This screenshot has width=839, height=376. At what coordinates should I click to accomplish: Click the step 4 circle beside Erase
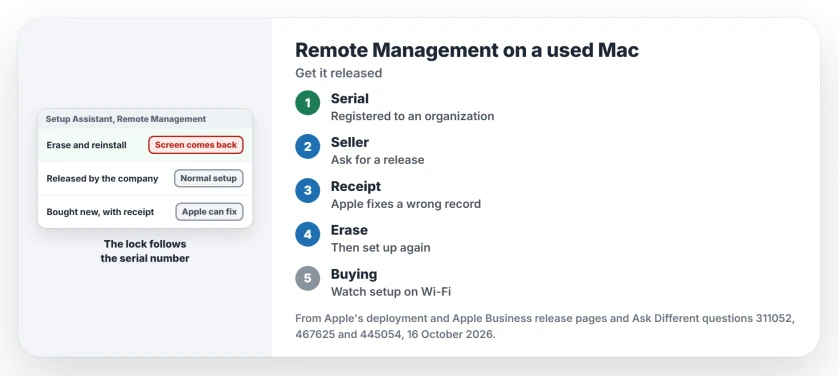(308, 234)
